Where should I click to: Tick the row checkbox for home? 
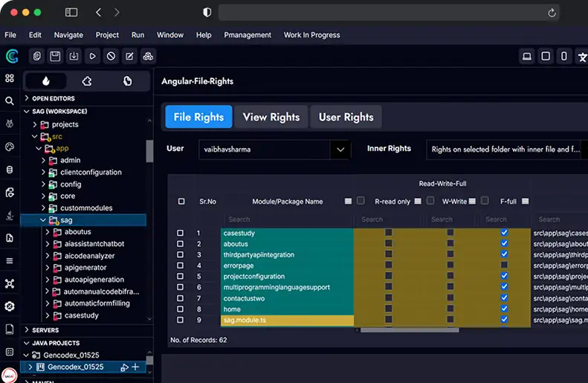[x=181, y=309]
